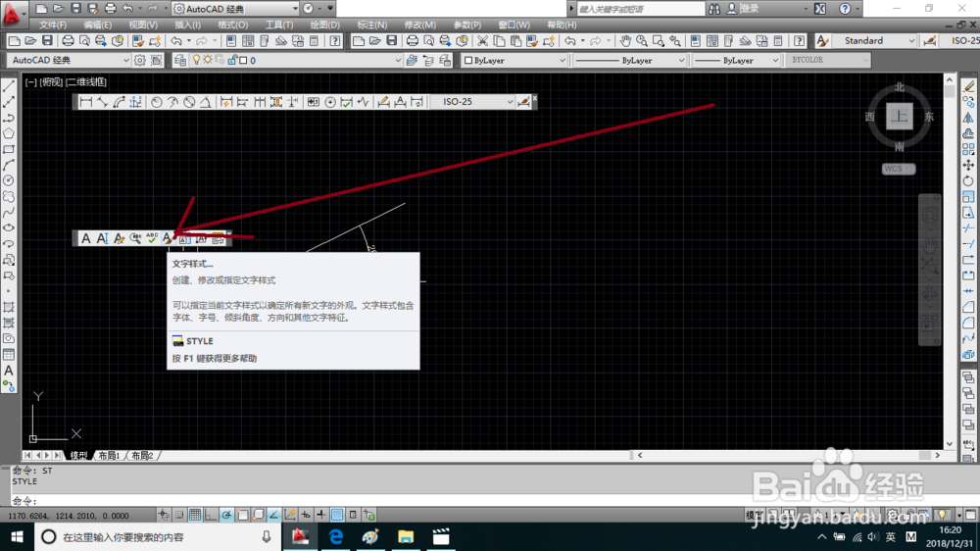Click the [二维线框] visual style label

pyautogui.click(x=86, y=82)
